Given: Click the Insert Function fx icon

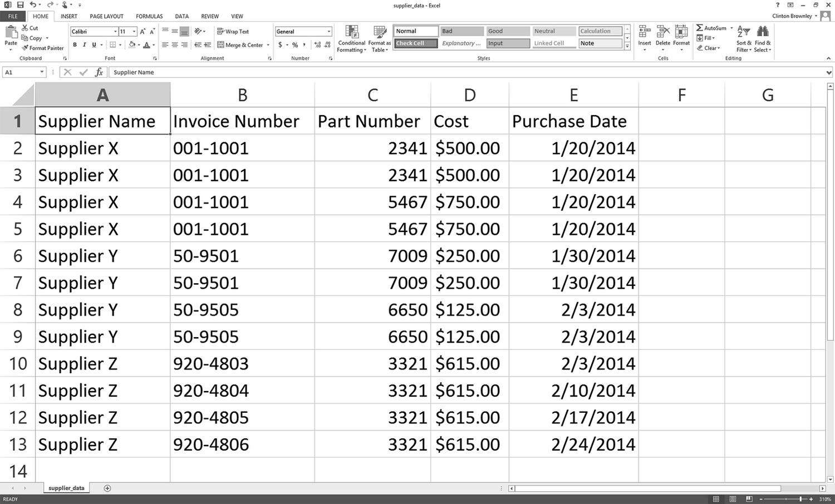Looking at the screenshot, I should [x=99, y=72].
